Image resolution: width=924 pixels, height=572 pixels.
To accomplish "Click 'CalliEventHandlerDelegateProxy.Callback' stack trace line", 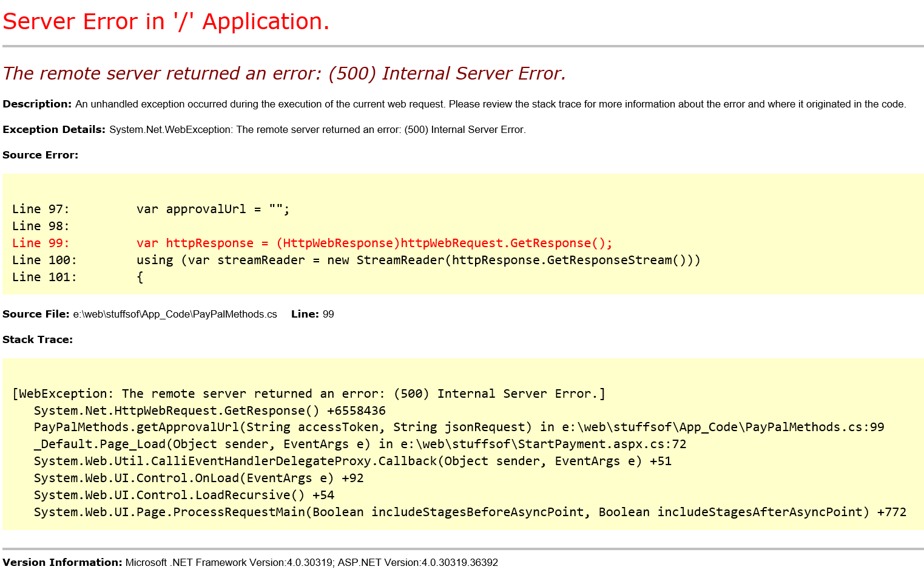I will coord(352,461).
